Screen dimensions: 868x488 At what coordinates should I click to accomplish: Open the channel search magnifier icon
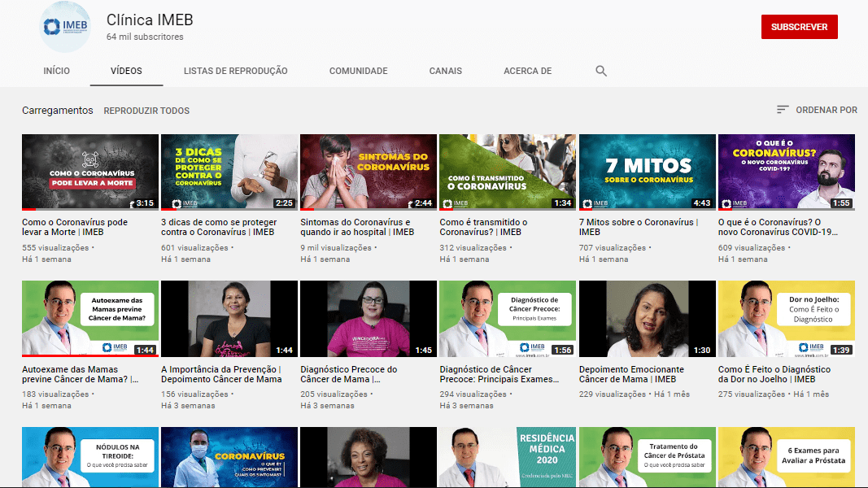coord(601,71)
